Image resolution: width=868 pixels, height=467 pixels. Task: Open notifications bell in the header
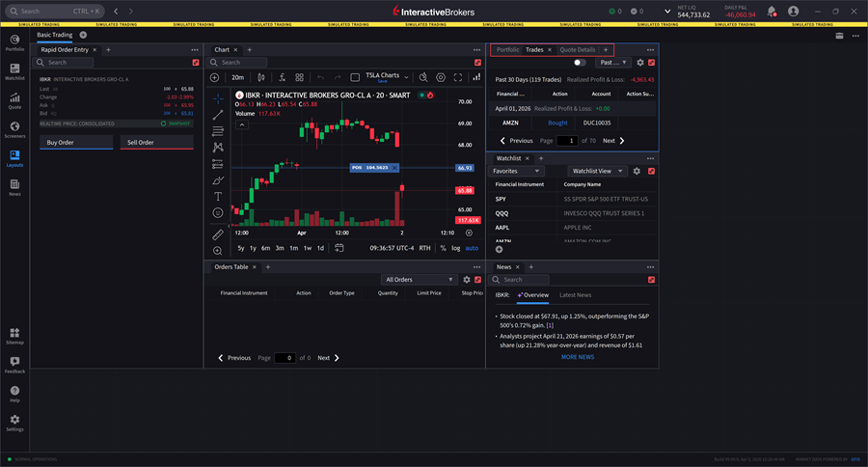click(772, 12)
